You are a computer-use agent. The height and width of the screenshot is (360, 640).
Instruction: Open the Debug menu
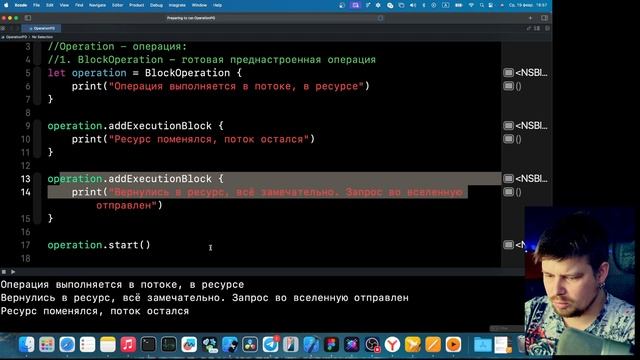pyautogui.click(x=156, y=5)
